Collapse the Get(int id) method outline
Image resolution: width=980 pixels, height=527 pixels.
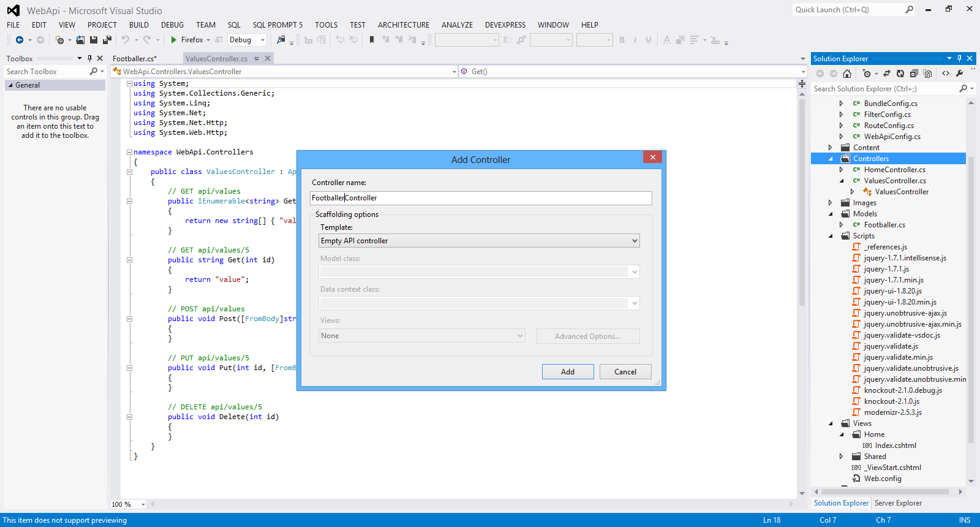point(129,260)
